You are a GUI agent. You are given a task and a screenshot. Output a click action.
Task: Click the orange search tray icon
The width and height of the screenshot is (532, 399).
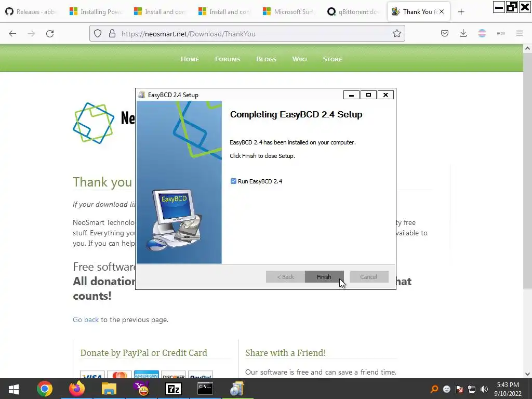click(434, 389)
